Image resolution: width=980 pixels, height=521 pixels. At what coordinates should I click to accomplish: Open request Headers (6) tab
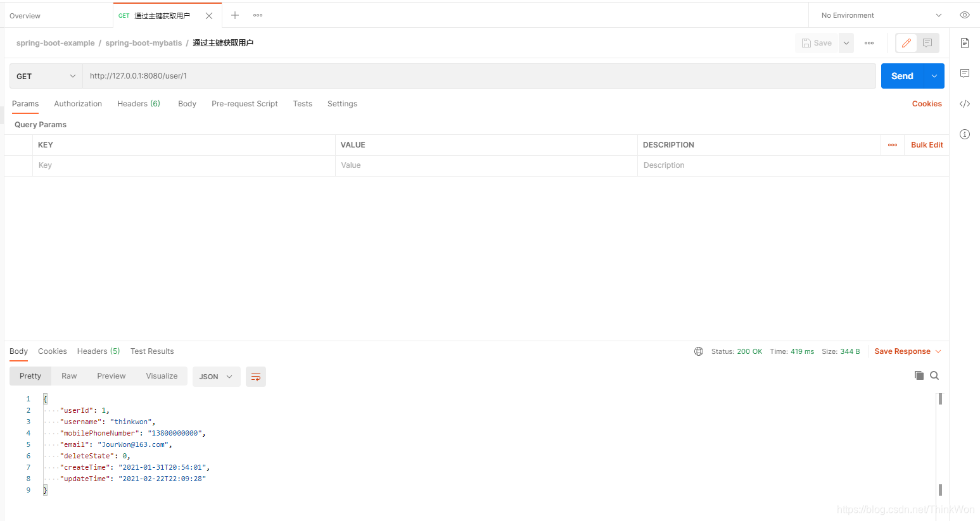click(139, 104)
